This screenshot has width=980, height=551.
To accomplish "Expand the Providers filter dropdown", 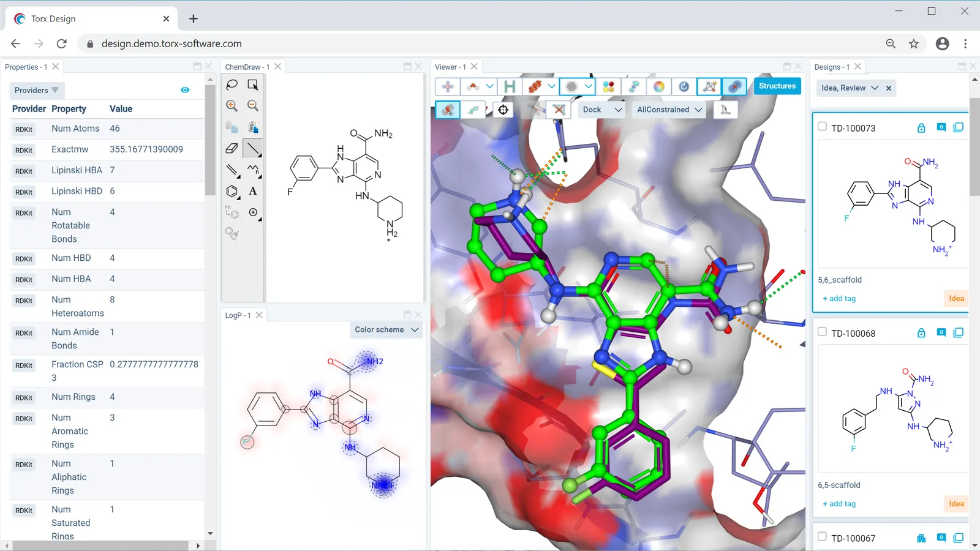I will click(36, 91).
